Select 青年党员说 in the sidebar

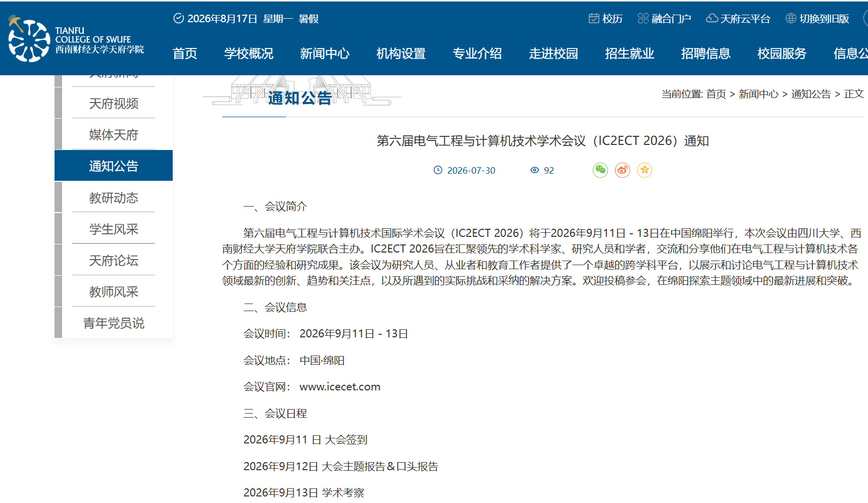click(114, 323)
